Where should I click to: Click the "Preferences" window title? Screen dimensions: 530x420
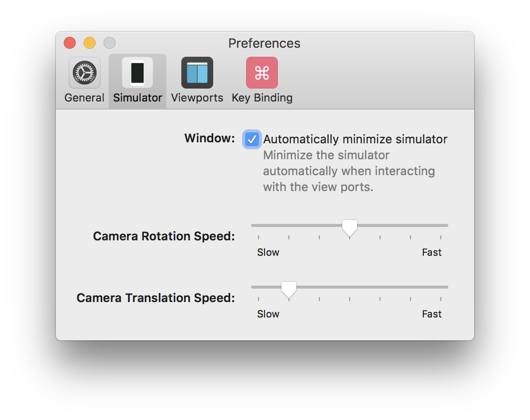click(265, 43)
